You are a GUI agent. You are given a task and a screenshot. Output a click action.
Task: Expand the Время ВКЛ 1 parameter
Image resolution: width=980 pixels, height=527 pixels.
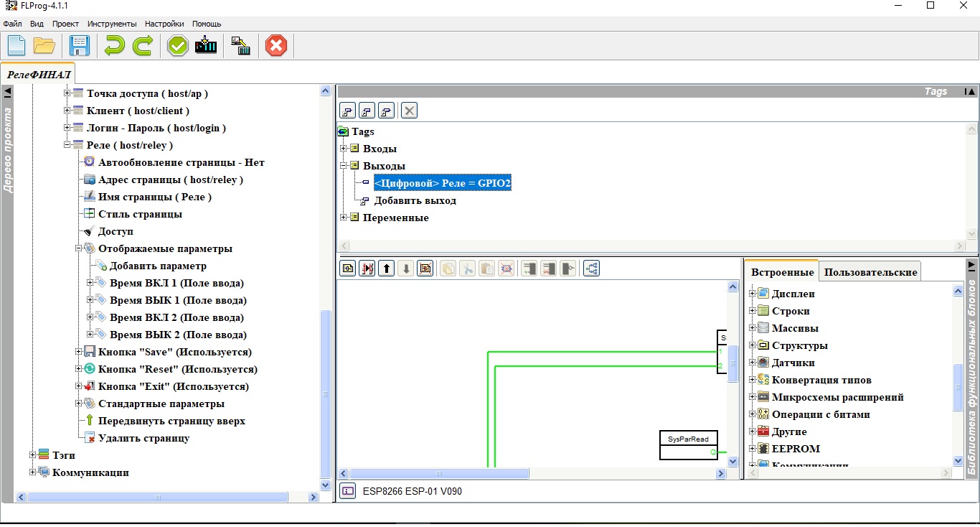point(91,283)
